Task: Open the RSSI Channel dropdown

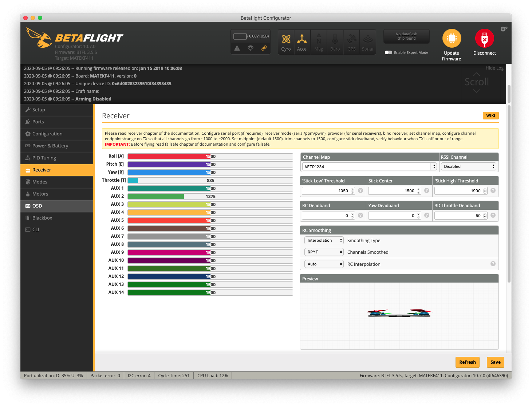Action: 469,166
